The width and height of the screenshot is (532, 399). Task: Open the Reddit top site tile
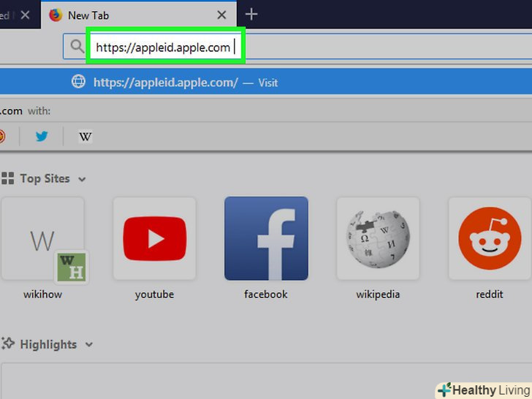click(x=490, y=239)
